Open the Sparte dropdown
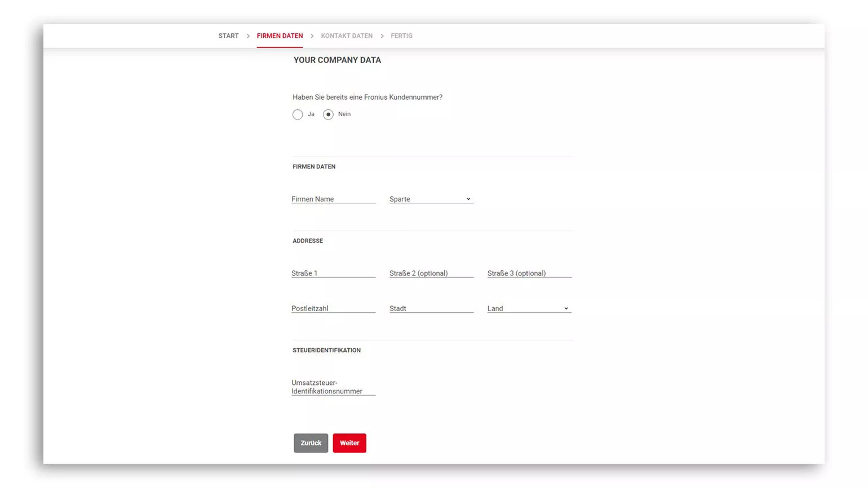 (431, 199)
